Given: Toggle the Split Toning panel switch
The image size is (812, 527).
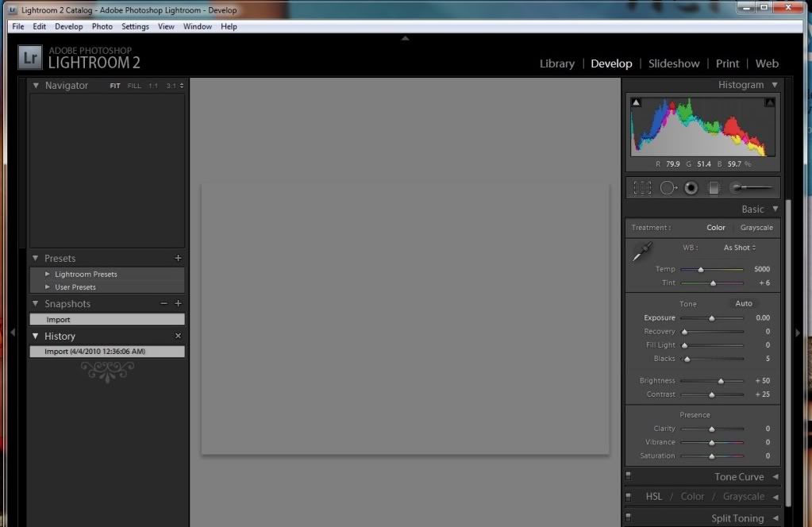Looking at the screenshot, I should tap(628, 517).
